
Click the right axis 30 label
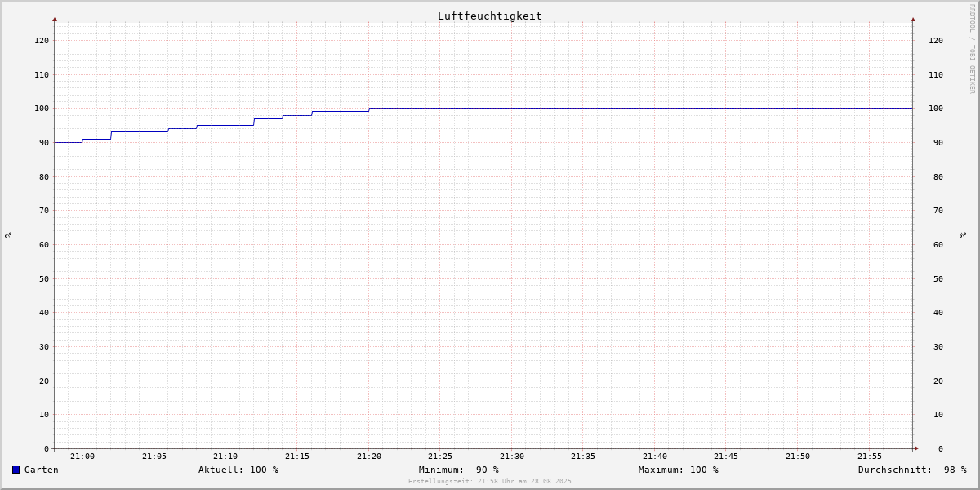coord(938,346)
